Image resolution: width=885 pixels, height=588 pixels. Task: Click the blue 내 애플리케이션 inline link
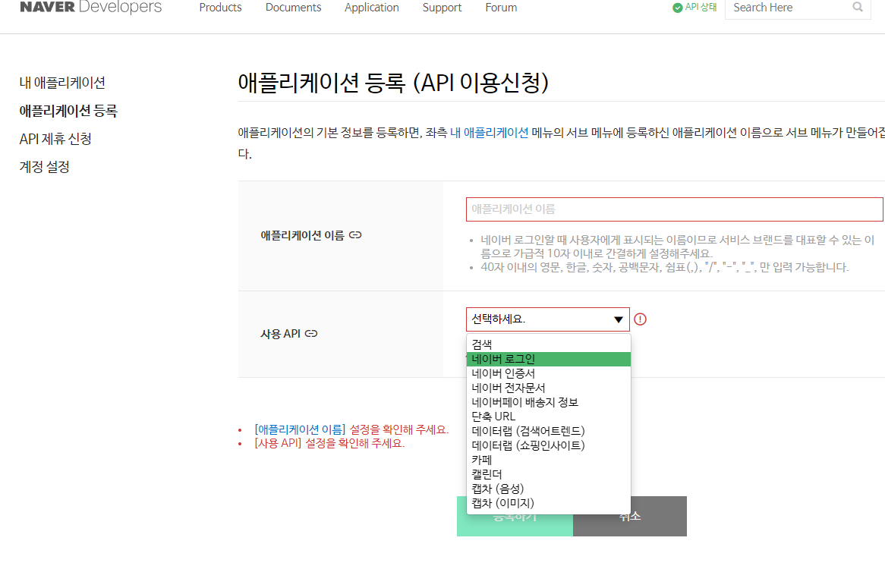[x=490, y=133]
